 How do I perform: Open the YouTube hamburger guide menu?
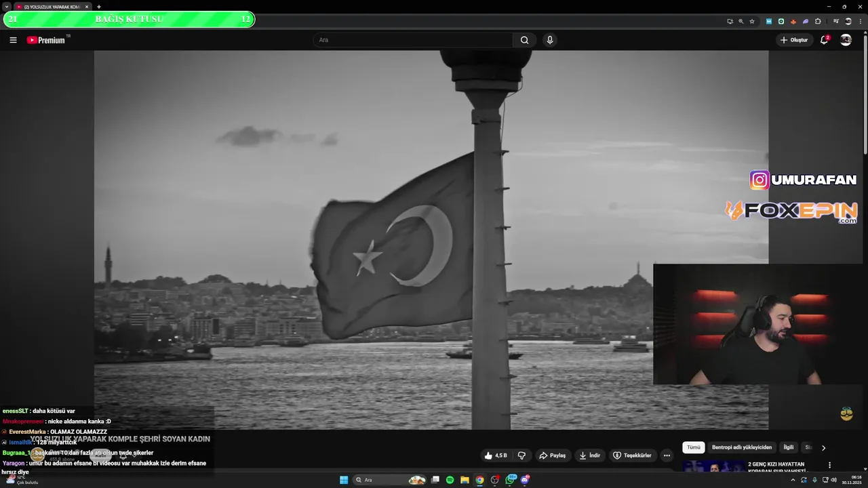[x=13, y=40]
